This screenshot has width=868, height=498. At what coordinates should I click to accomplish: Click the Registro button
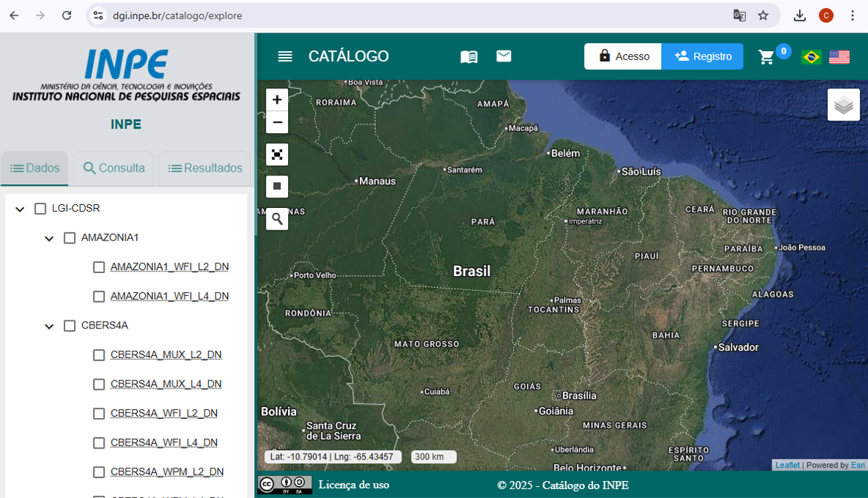(702, 56)
